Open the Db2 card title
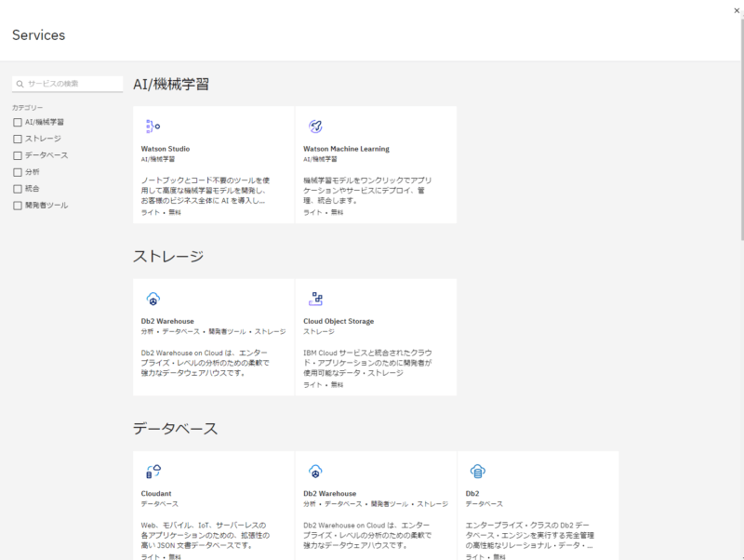744x560 pixels. click(x=472, y=494)
